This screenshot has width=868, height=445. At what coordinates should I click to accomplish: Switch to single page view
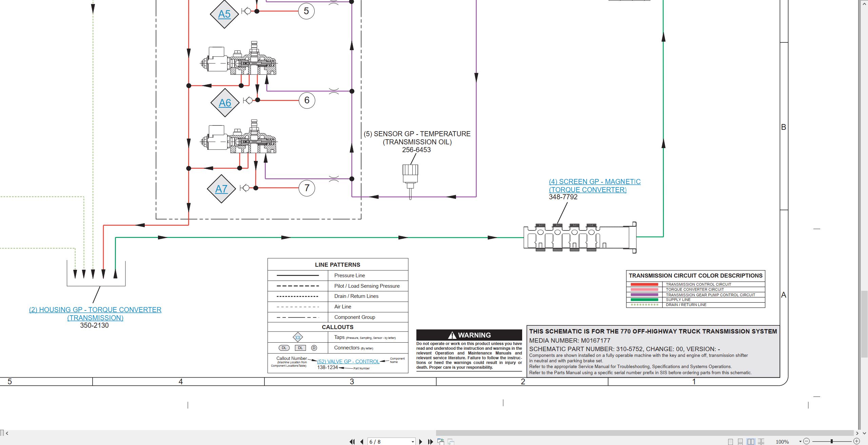coord(730,442)
